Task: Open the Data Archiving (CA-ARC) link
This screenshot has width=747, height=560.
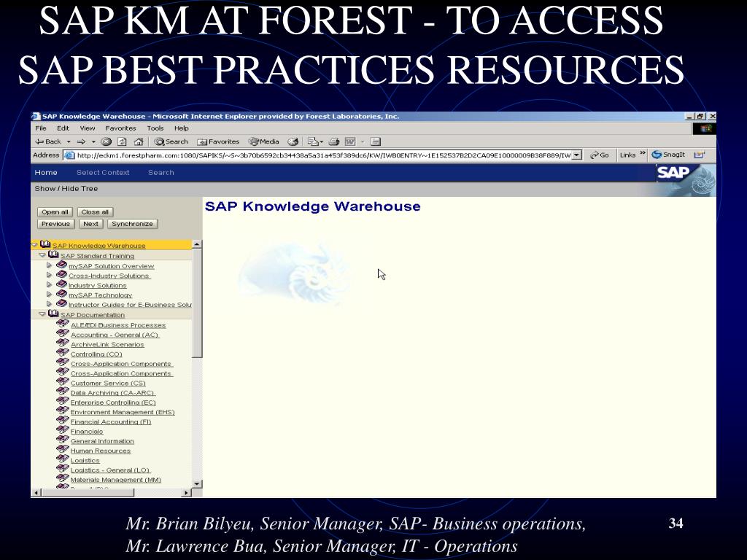Action: (x=113, y=393)
